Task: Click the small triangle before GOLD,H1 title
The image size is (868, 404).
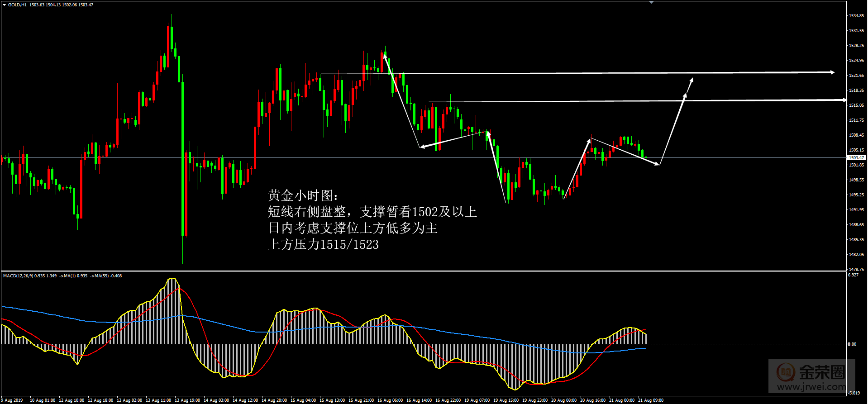Action: 4,5
